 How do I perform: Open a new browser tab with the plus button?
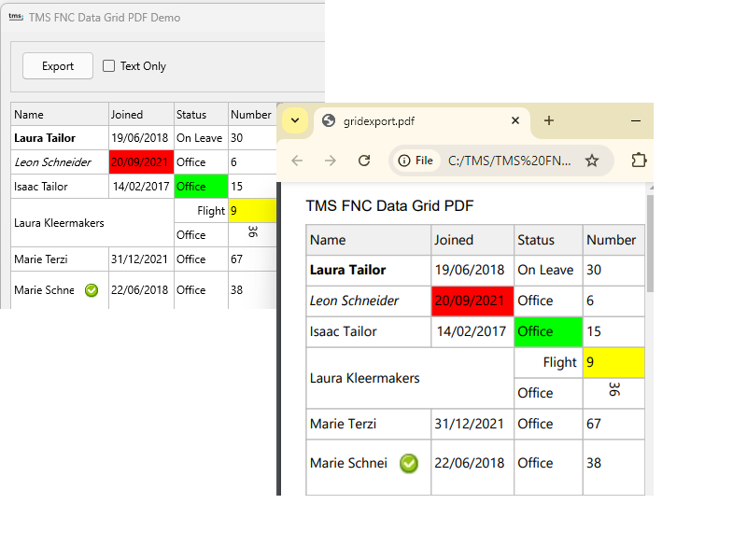549,120
